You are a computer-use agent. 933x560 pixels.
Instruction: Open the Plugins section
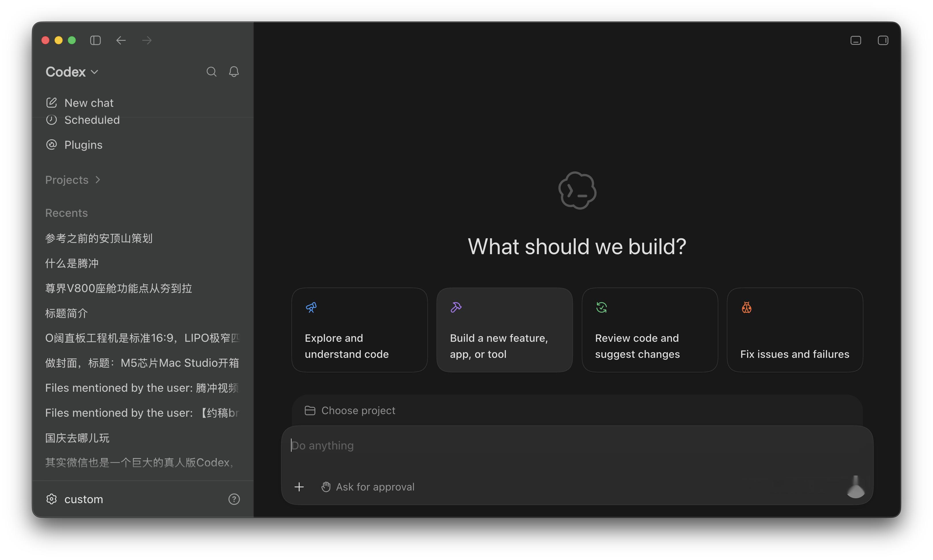coord(143,144)
